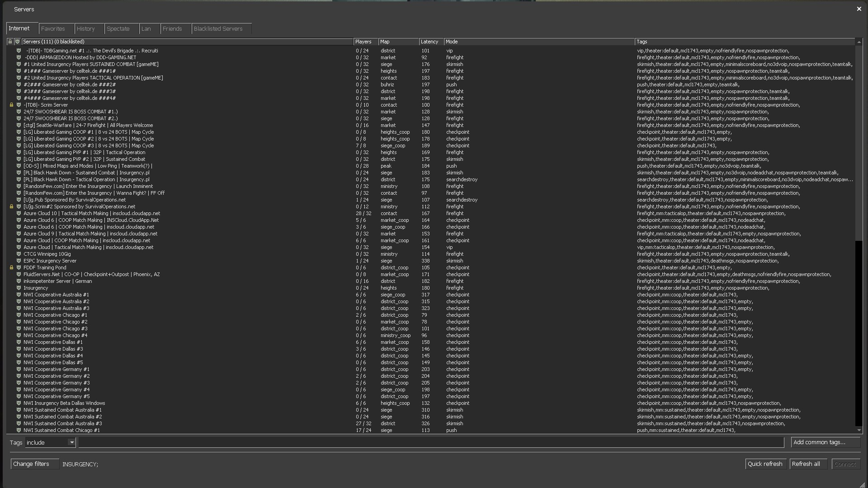The width and height of the screenshot is (868, 488).
Task: Sort servers by password lock column header
Action: coord(10,42)
